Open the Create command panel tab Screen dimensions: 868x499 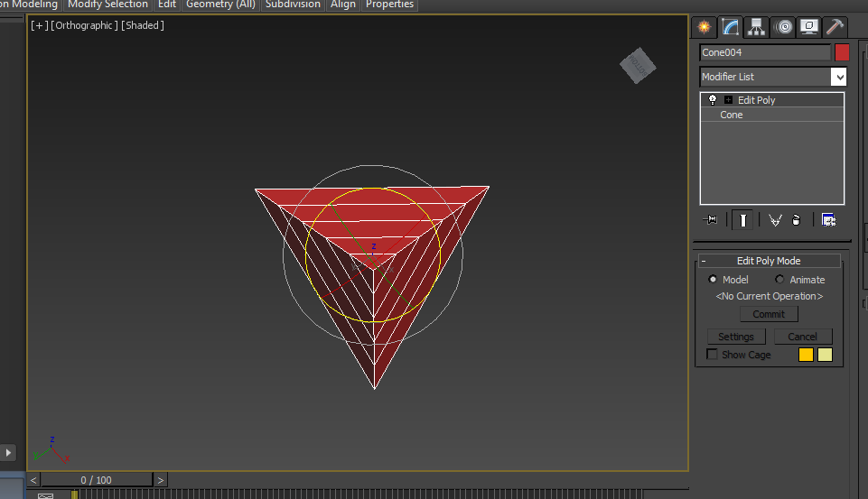click(705, 26)
